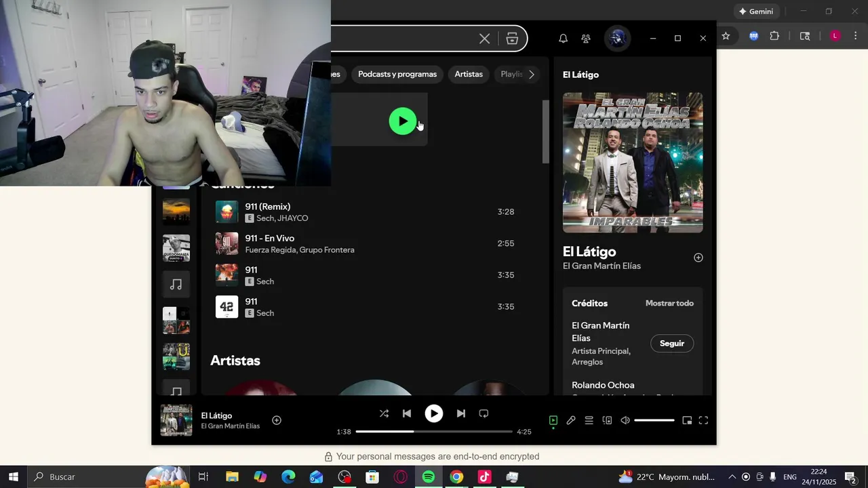The height and width of the screenshot is (488, 868).
Task: Toggle repeat mode
Action: tap(484, 413)
